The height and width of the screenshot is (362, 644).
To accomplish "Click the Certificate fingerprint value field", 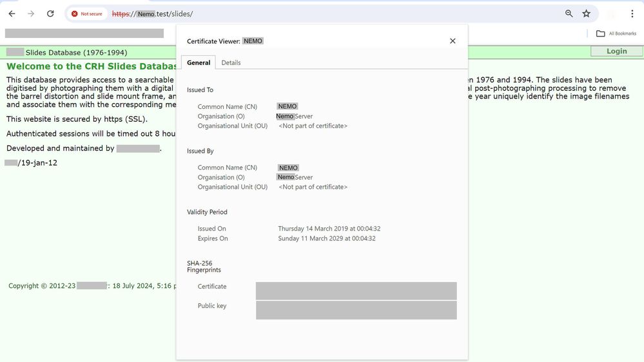I will pyautogui.click(x=356, y=291).
